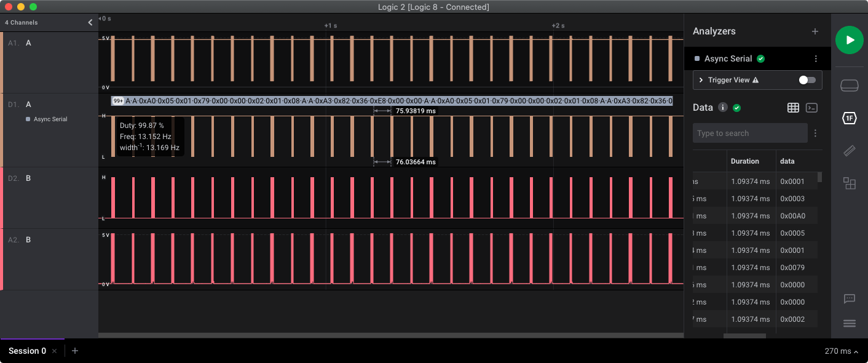The image size is (868, 363).
Task: Click the Duration column header
Action: click(744, 161)
